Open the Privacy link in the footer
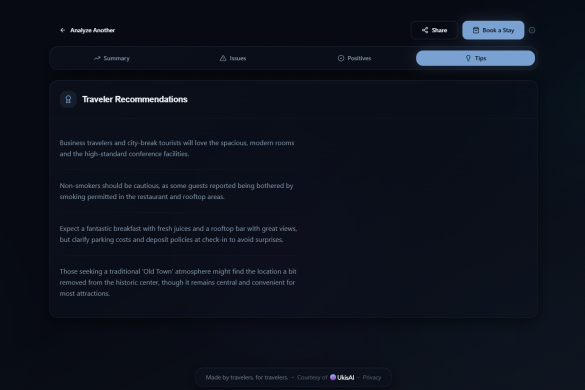 pos(372,377)
